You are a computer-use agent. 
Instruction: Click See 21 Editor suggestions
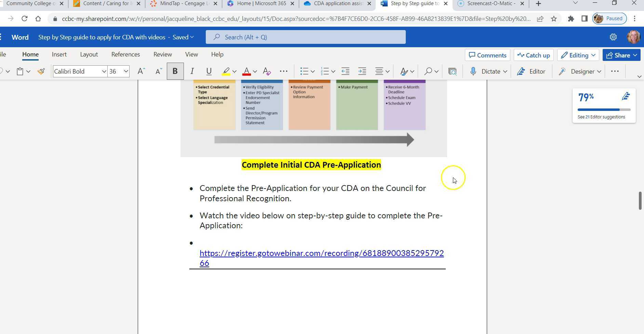click(601, 117)
